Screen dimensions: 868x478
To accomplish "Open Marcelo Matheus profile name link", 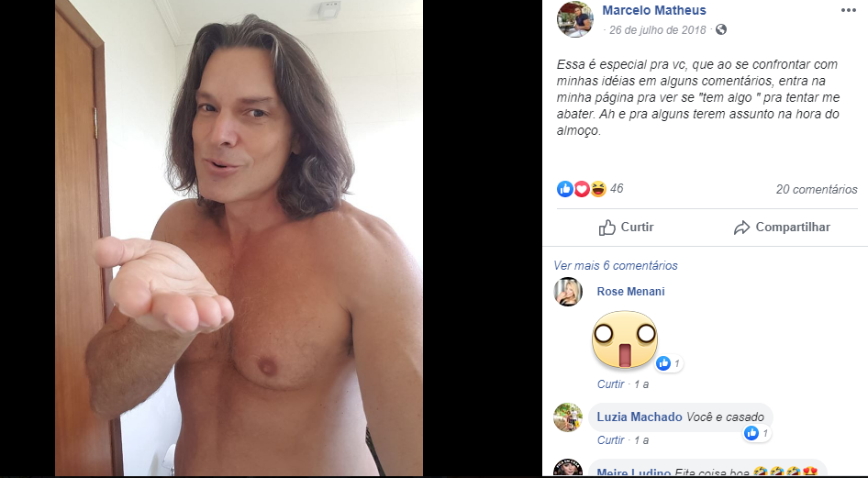I will tap(654, 10).
